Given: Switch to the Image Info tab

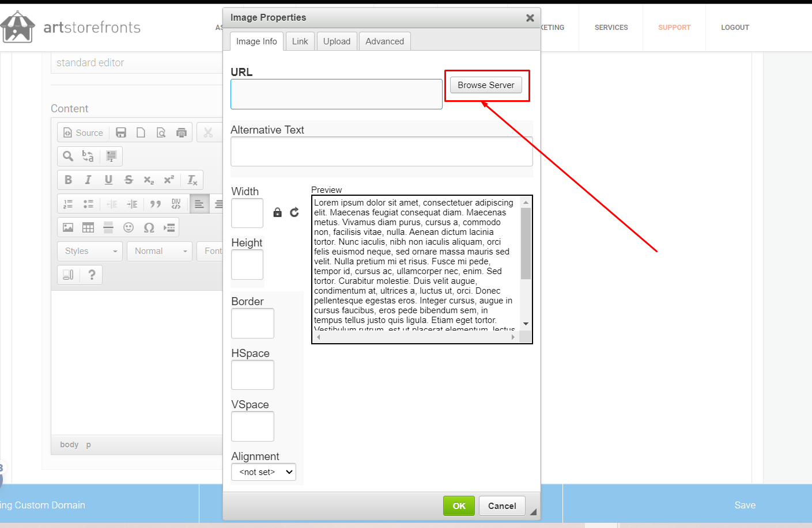Looking at the screenshot, I should (x=256, y=41).
